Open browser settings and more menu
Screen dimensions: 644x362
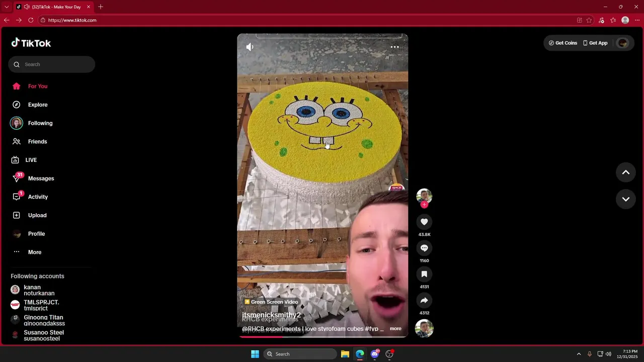pos(637,20)
